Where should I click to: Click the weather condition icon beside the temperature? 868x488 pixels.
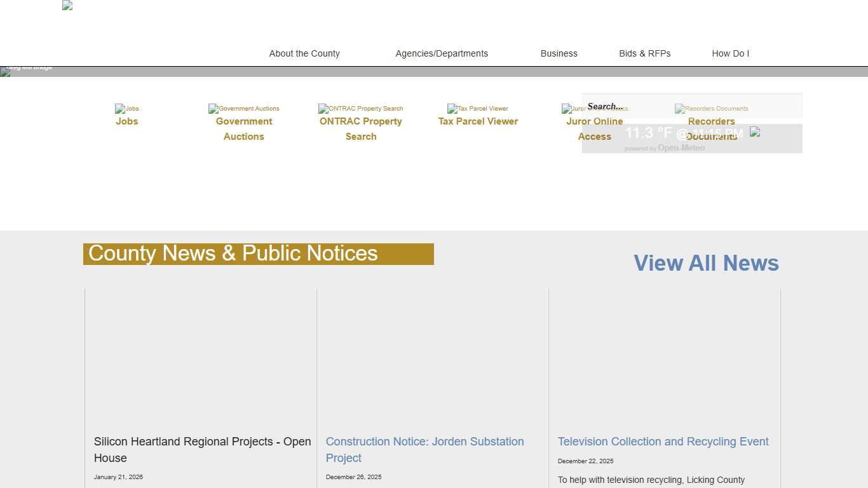click(755, 132)
